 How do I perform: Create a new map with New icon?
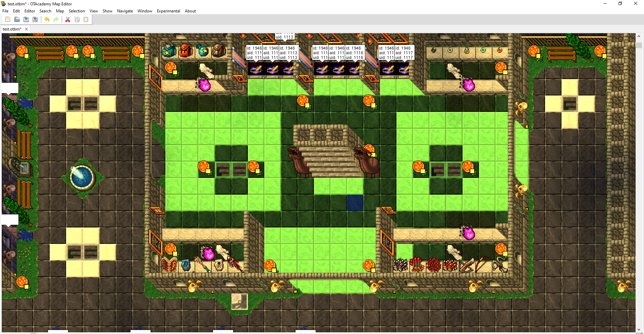(x=8, y=19)
